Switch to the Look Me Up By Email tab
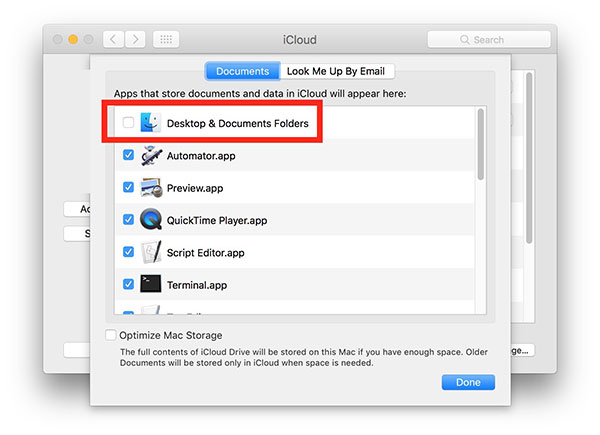The width and height of the screenshot is (600, 435). tap(336, 71)
